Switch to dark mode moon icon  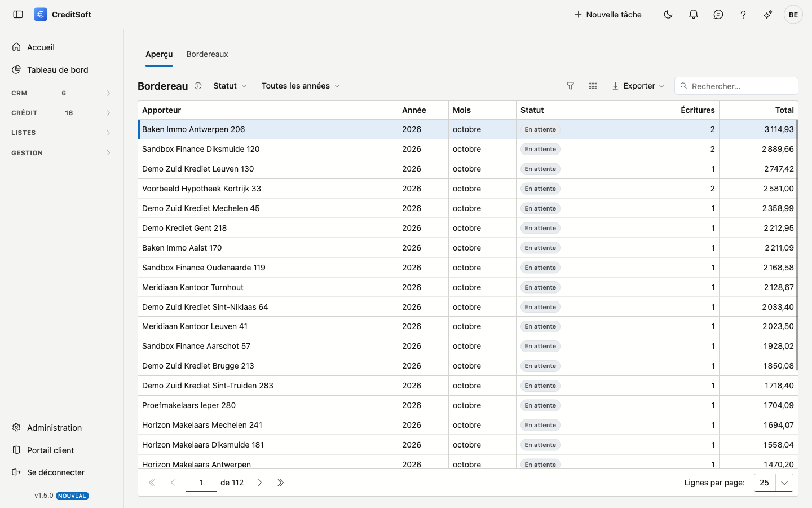point(668,15)
